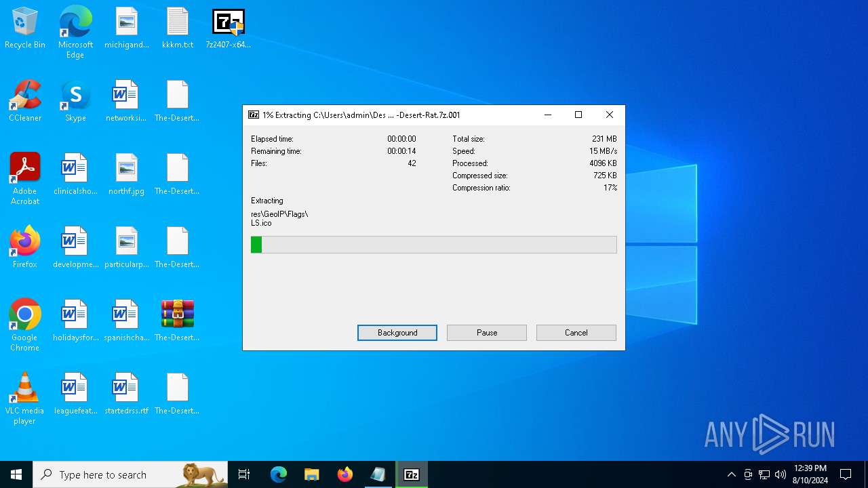
Task: Close the 7-Zip extracting dialog
Action: tap(609, 115)
